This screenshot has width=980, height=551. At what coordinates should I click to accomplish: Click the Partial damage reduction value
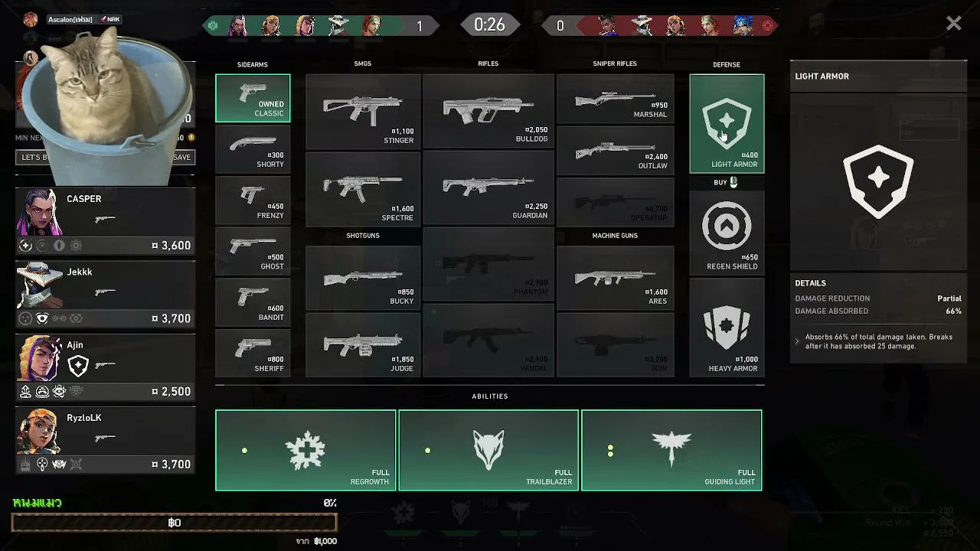[x=949, y=298]
